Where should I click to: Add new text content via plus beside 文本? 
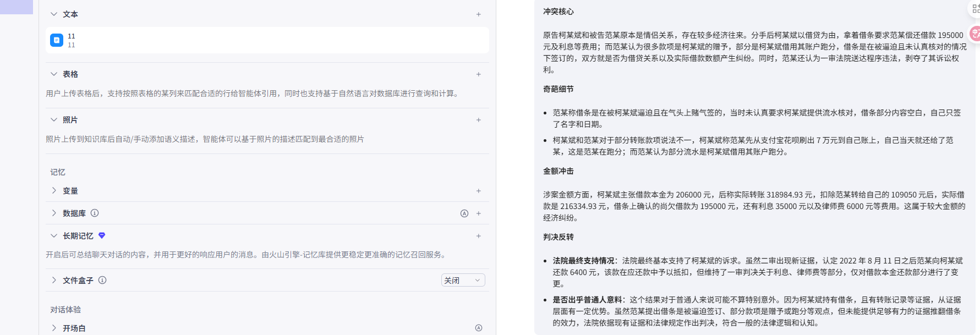click(478, 14)
